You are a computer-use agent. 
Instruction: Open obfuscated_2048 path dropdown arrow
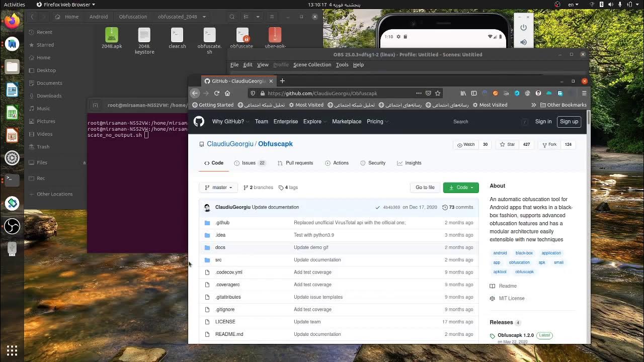tap(204, 17)
